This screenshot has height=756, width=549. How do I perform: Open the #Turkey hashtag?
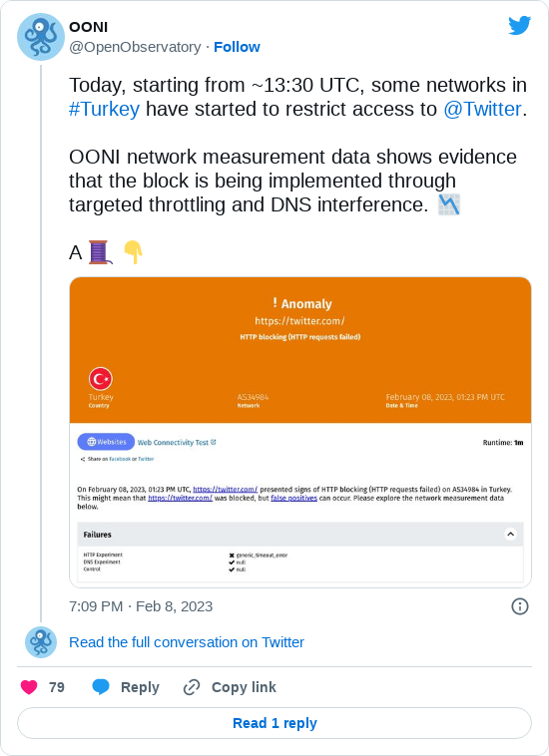[104, 109]
